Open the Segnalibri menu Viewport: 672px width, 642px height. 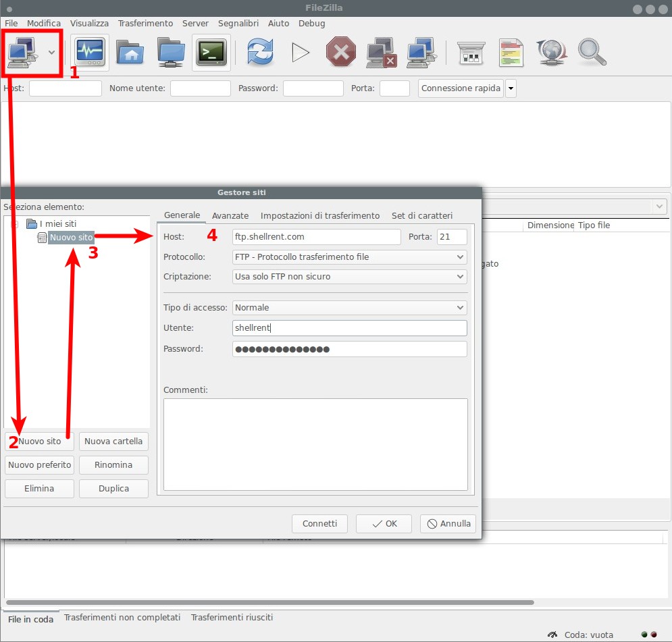(x=238, y=23)
